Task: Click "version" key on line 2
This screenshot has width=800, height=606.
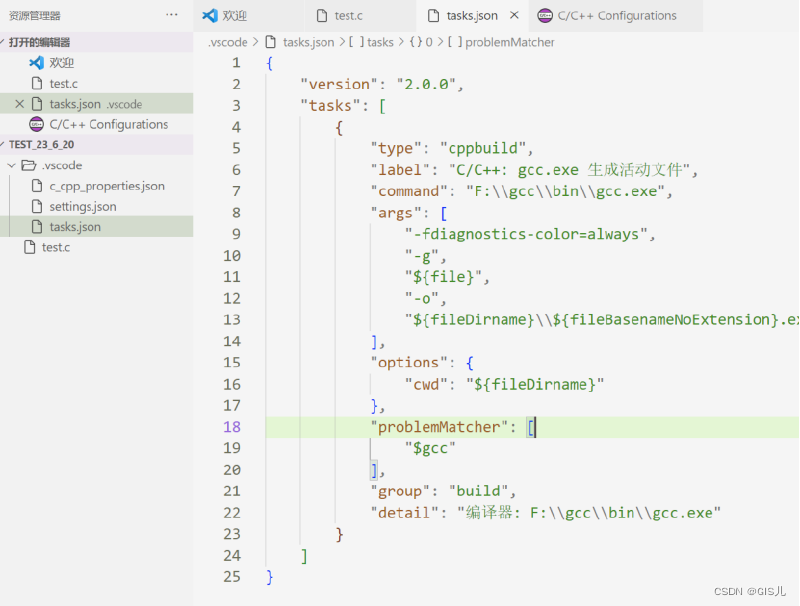Action: [x=339, y=84]
